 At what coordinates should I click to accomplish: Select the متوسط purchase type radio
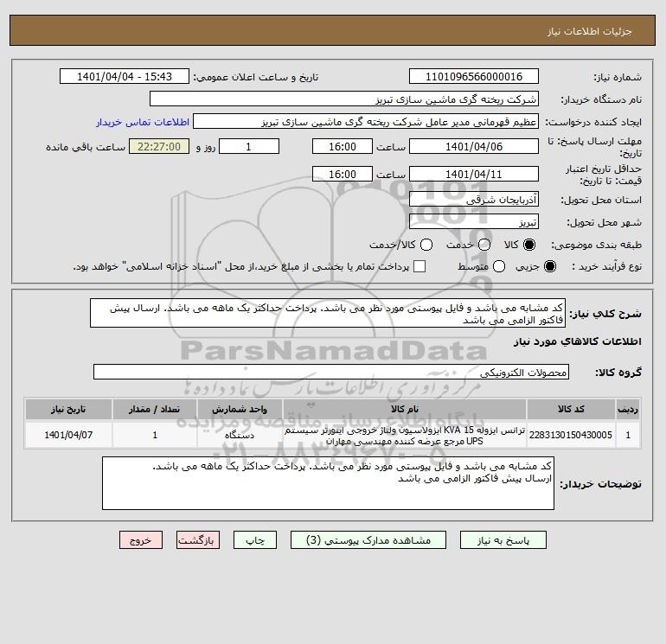(499, 266)
